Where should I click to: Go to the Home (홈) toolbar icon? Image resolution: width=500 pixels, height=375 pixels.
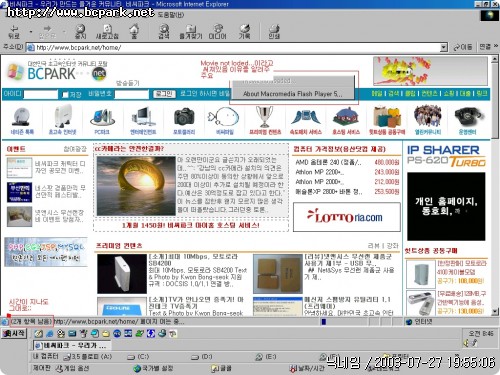pyautogui.click(x=134, y=31)
